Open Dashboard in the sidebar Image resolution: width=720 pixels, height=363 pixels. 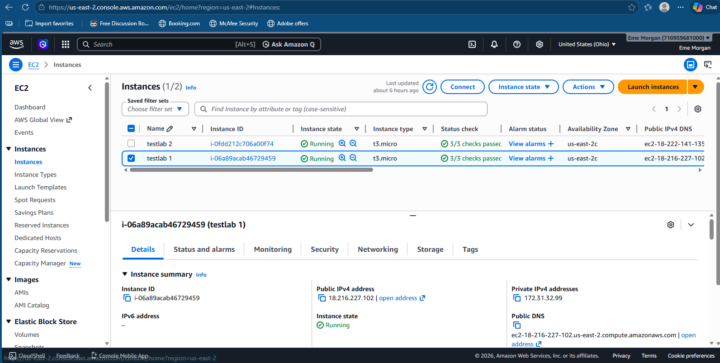tap(30, 107)
